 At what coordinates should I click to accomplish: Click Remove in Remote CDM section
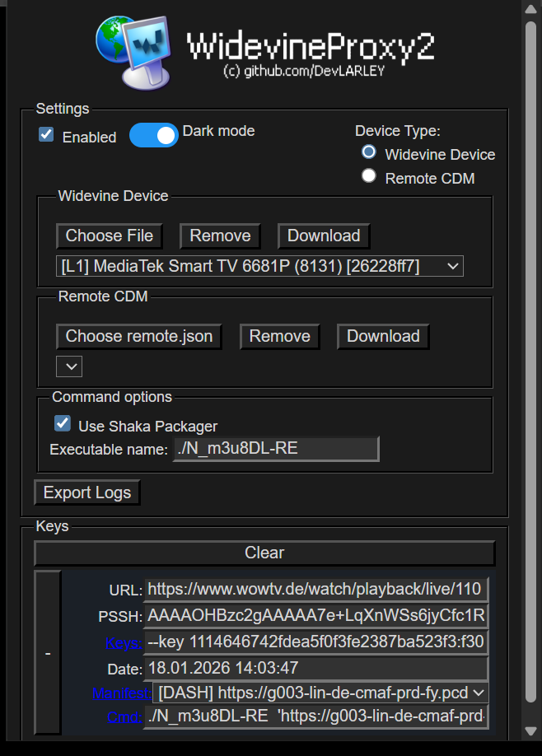point(280,336)
